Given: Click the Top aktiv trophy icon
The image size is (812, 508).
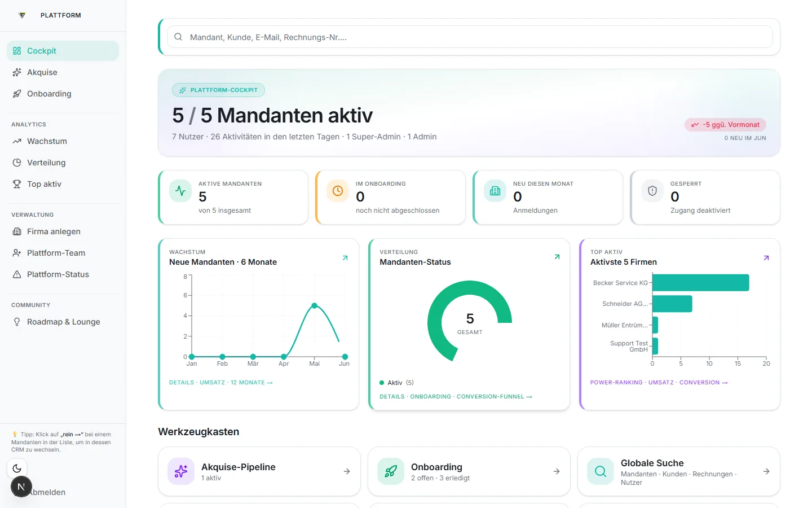Looking at the screenshot, I should coord(17,184).
